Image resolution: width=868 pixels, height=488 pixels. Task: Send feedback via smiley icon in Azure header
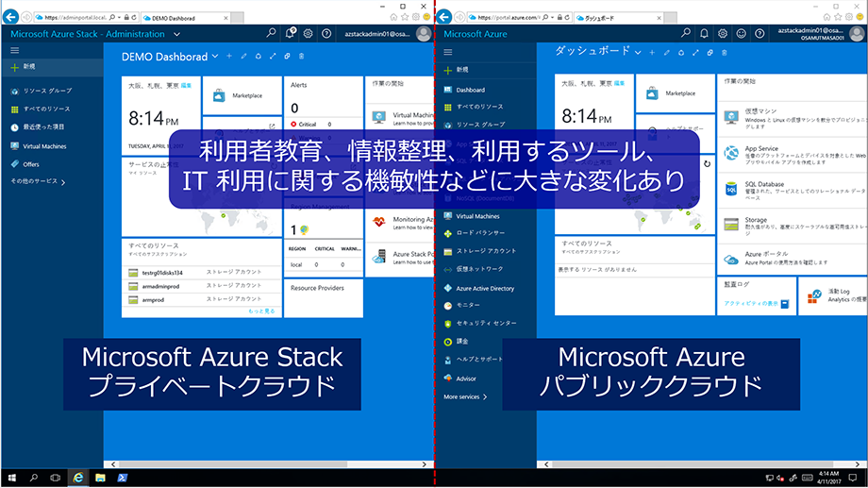742,34
